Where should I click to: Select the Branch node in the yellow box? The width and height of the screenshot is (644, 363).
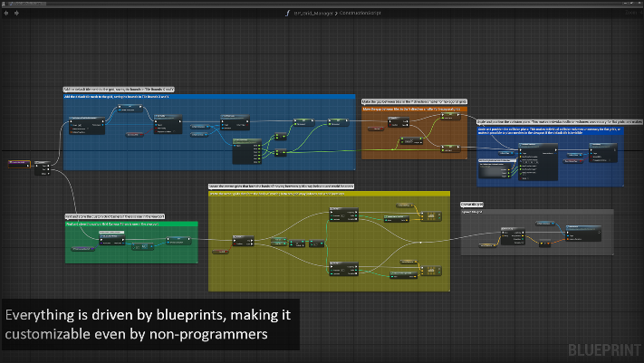click(x=243, y=241)
